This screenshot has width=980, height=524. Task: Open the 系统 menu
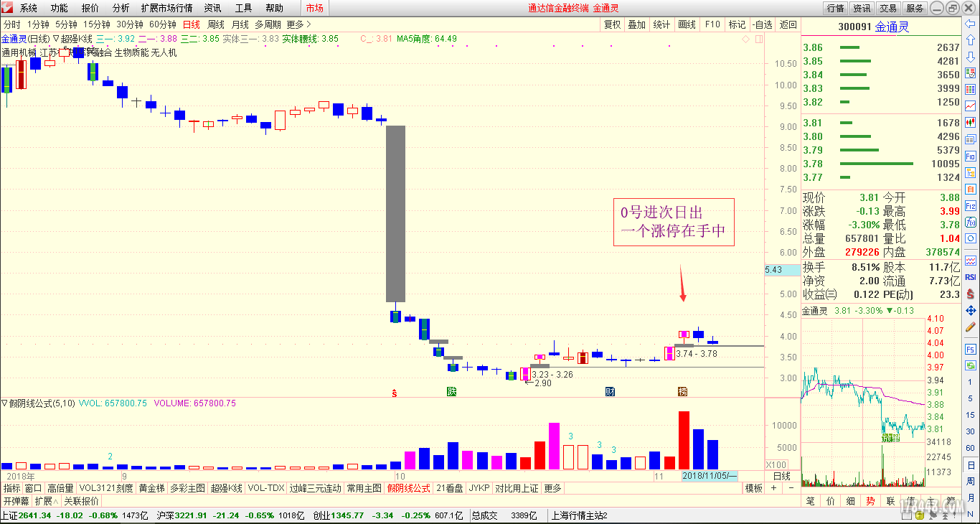click(29, 8)
